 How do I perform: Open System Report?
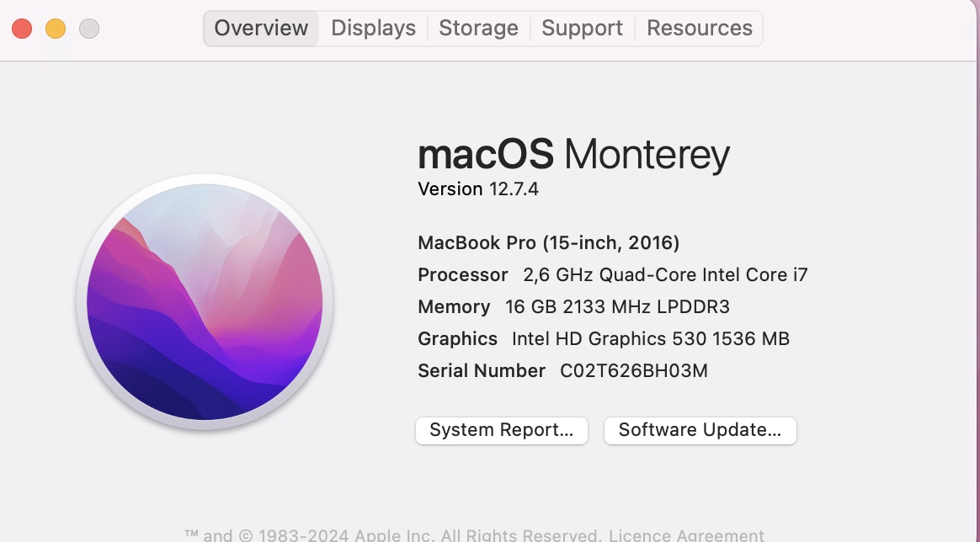tap(501, 430)
